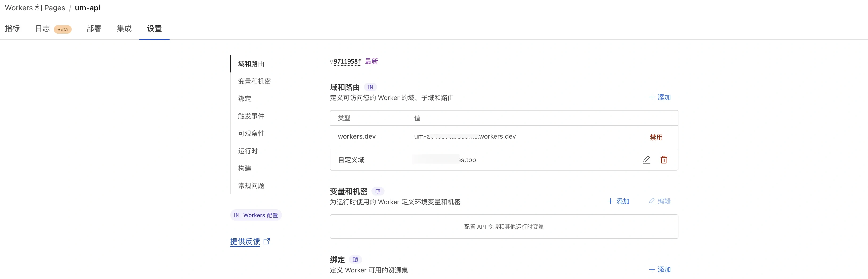Select 可观察性 in the settings sidebar
868x279 pixels.
251,133
